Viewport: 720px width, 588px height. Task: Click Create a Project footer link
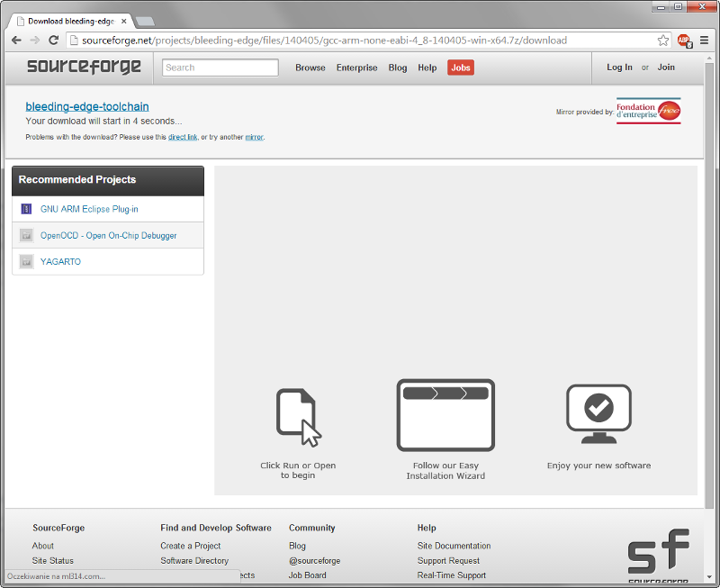191,546
